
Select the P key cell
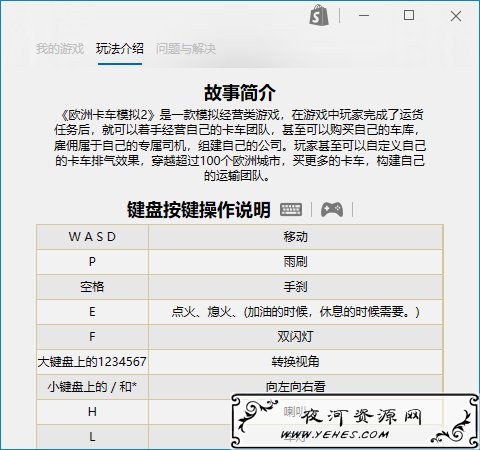coord(92,262)
